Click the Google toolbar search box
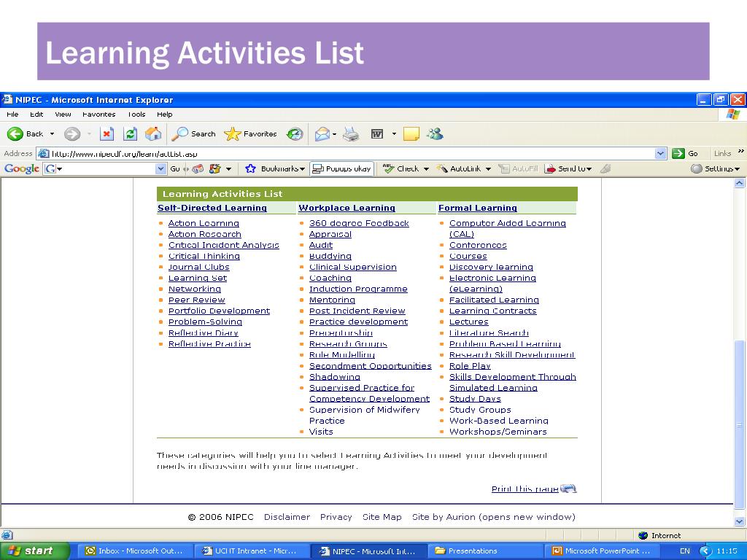Screen dimensions: 747x560 pyautogui.click(x=105, y=168)
